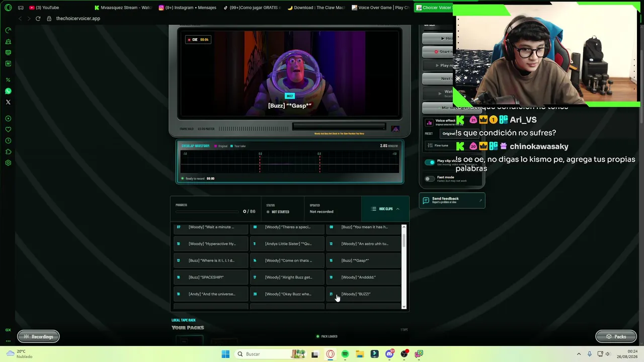Image resolution: width=644 pixels, height=362 pixels.
Task: Open Discord from the taskbar
Action: 389,354
